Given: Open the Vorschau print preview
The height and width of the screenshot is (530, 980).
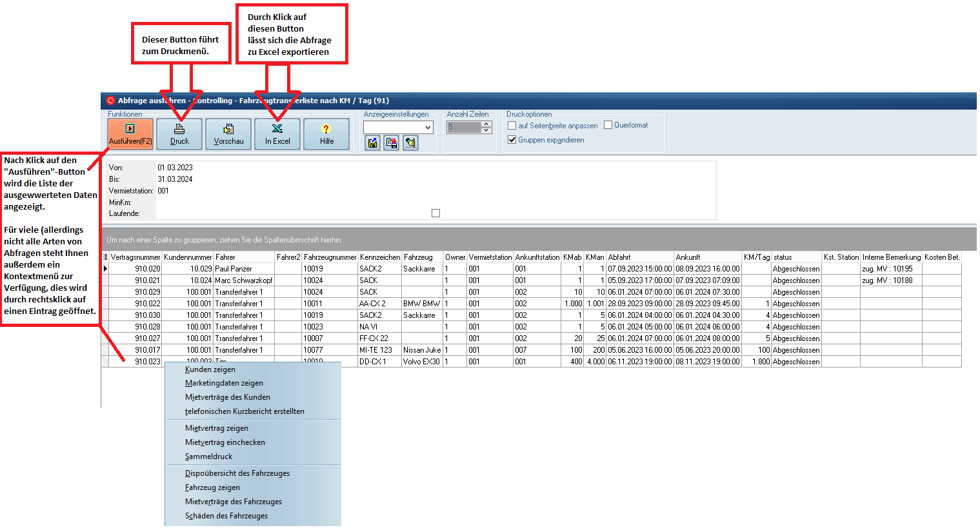Looking at the screenshot, I should tap(228, 134).
